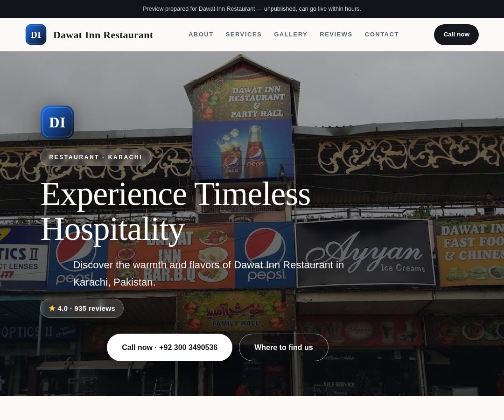
Task: Click the Call now header button
Action: pyautogui.click(x=456, y=35)
